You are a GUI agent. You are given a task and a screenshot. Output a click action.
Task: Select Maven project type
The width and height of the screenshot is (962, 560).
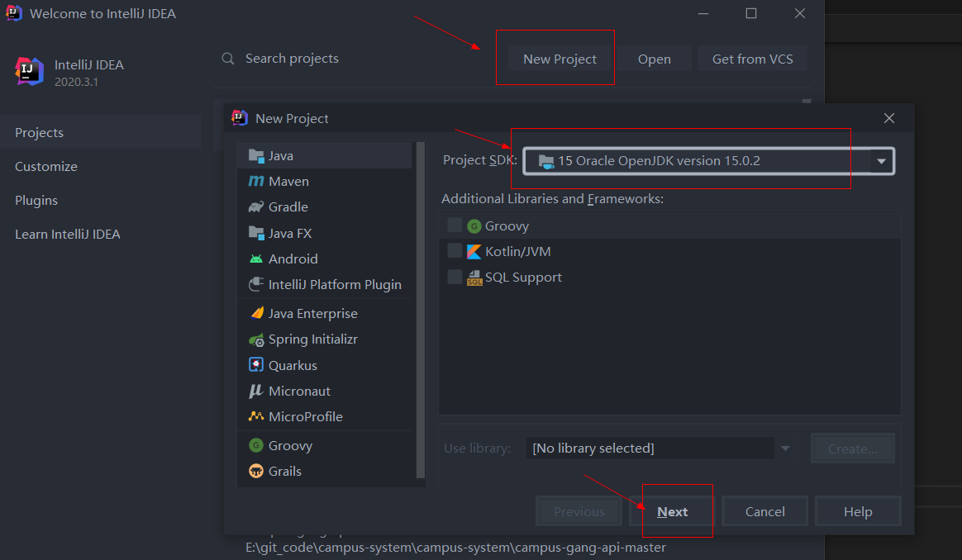point(325,182)
